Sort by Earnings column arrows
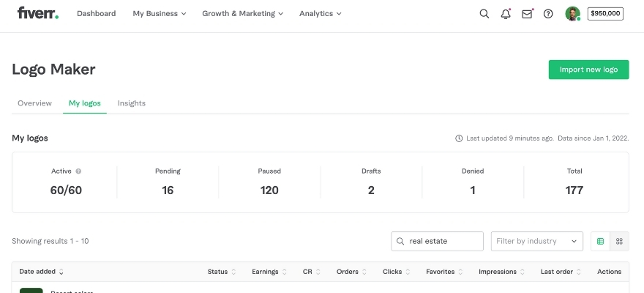This screenshot has height=293, width=644. tap(284, 272)
